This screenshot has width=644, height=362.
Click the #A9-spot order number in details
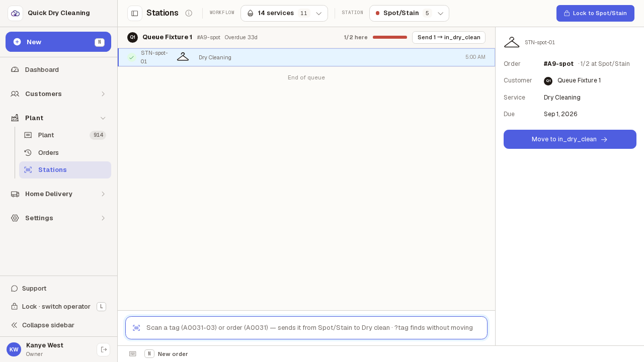tap(558, 64)
